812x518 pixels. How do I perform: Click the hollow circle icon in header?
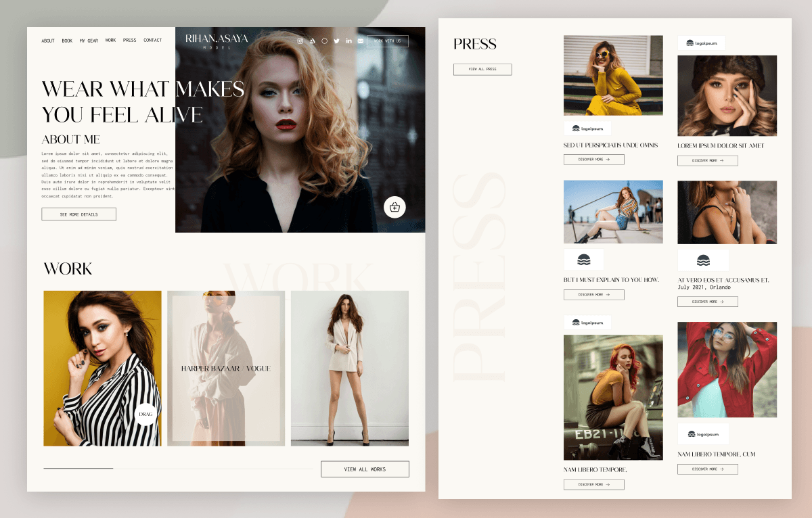tap(324, 41)
